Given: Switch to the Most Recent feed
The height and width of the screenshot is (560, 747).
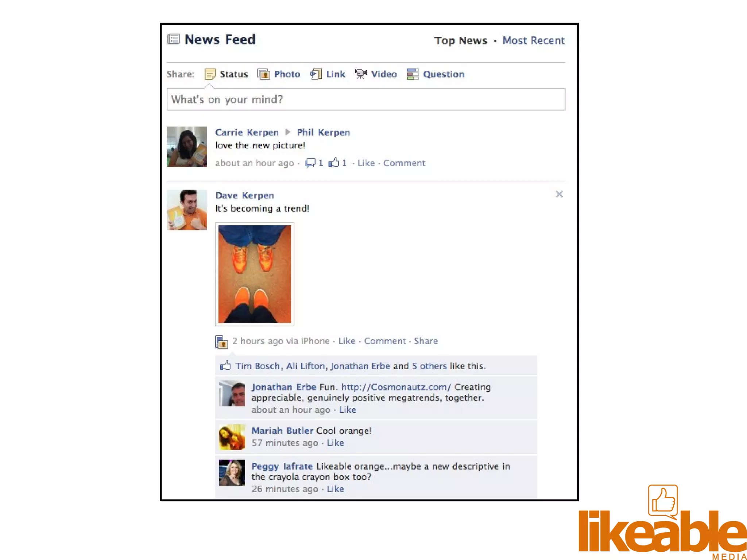Looking at the screenshot, I should pos(533,40).
